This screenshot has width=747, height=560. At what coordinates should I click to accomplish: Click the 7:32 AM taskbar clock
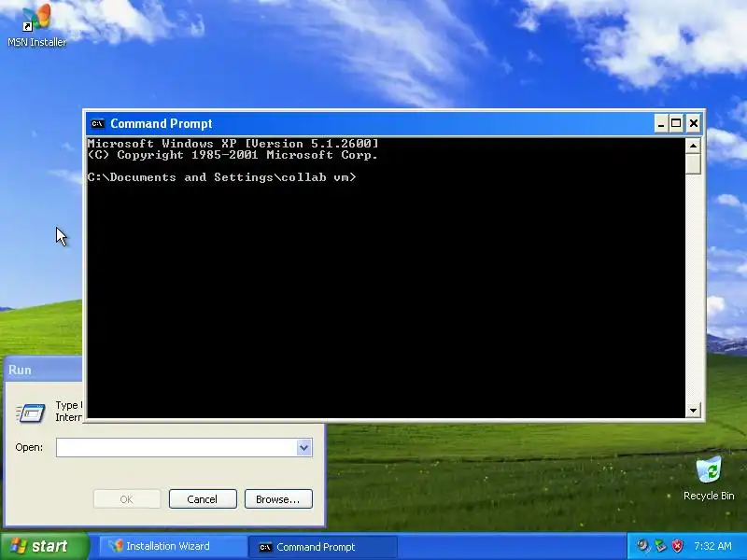712,546
